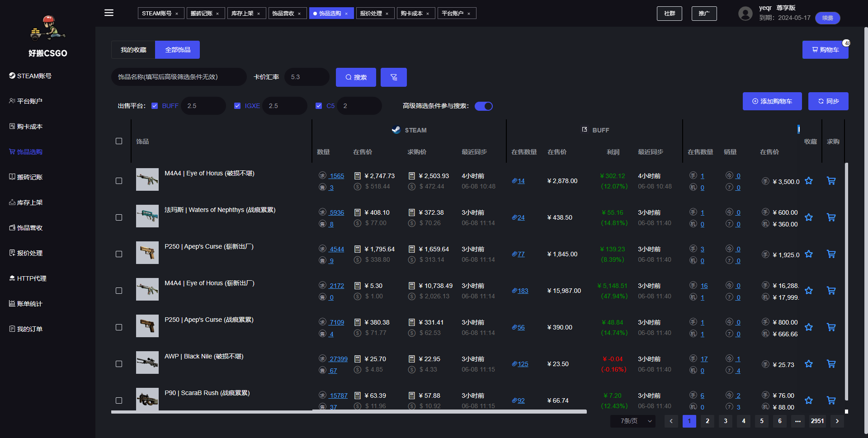Close the STEAM账号 tab
868x438 pixels.
coord(177,14)
